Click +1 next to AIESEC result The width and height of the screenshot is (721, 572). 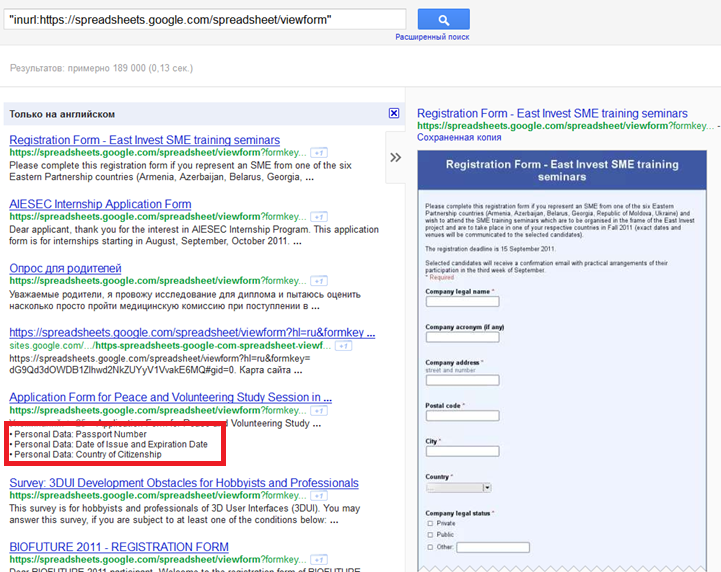pyautogui.click(x=319, y=217)
